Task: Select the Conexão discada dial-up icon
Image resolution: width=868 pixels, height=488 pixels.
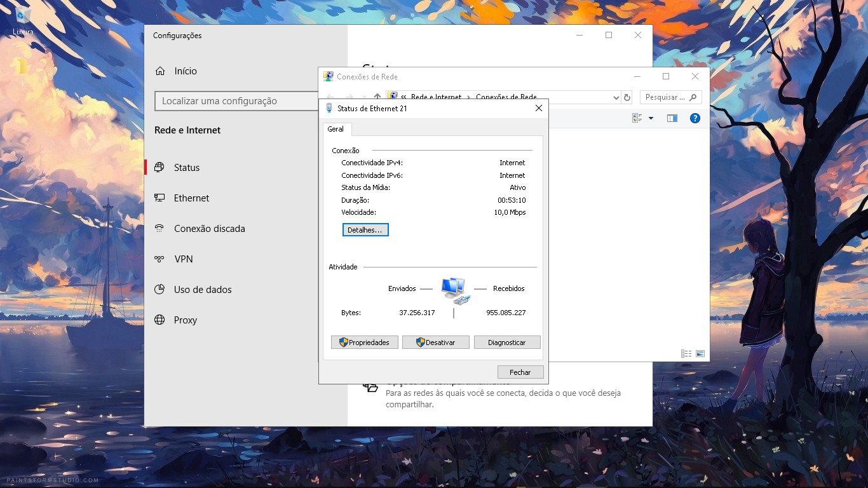Action: tap(159, 229)
